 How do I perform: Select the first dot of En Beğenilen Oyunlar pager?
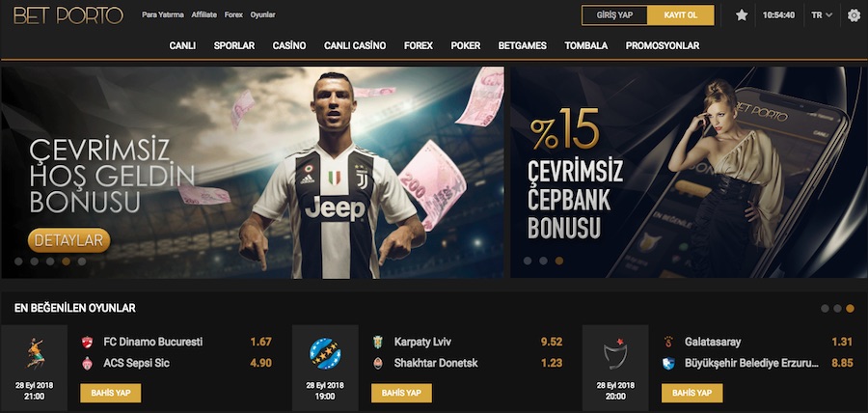click(826, 309)
